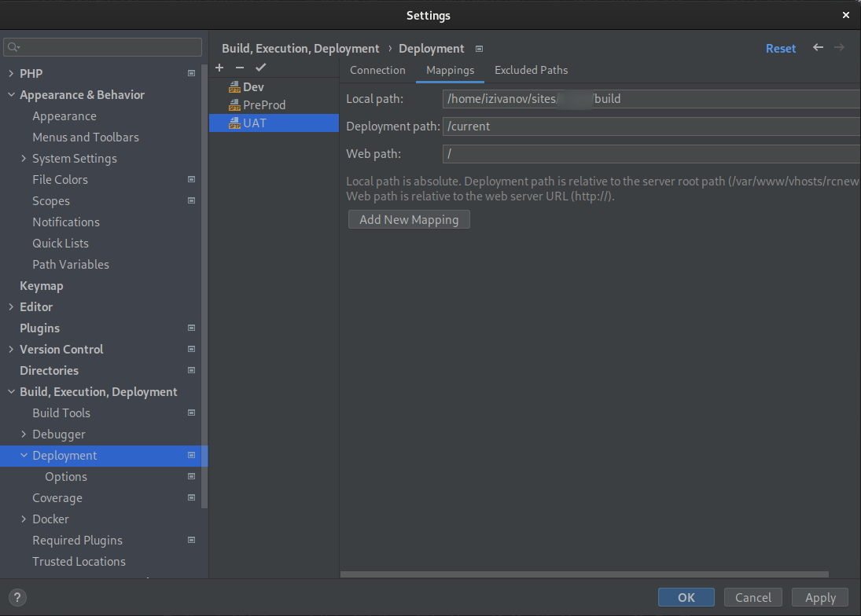Collapse Build, Execution, Deployment section
This screenshot has width=861, height=616.
(x=11, y=391)
